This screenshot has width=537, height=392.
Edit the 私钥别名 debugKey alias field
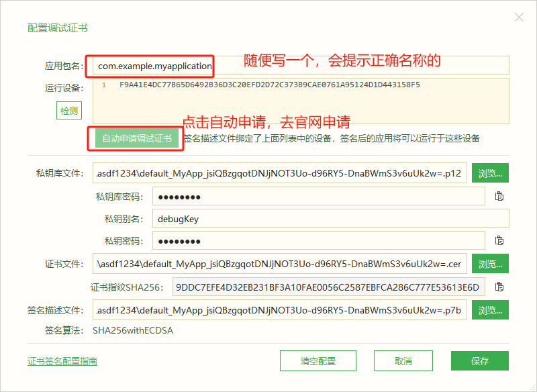(302, 217)
